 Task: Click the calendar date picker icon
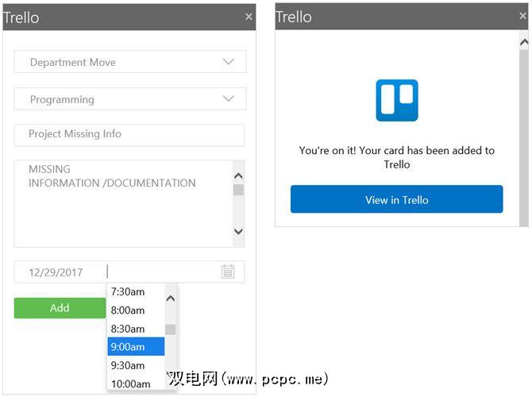[x=228, y=272]
